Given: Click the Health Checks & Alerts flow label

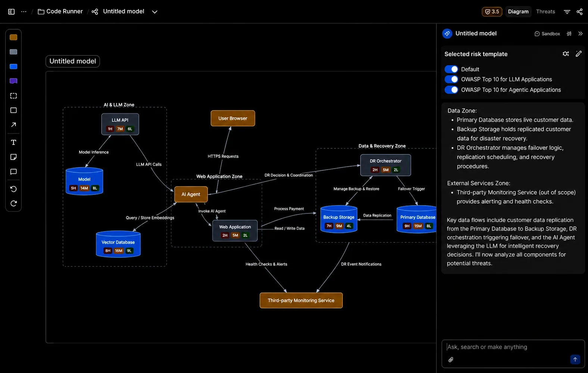Looking at the screenshot, I should (266, 264).
